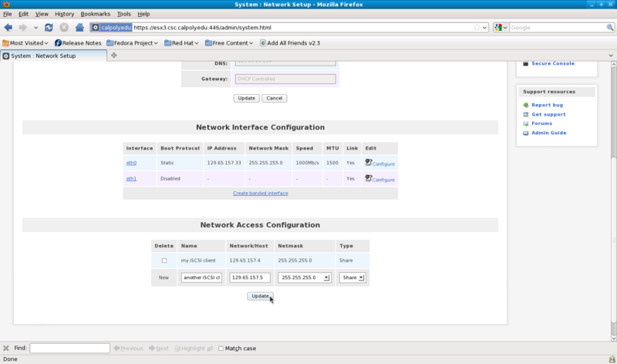The width and height of the screenshot is (617, 364).
Task: Click the Forums icon
Action: (526, 123)
